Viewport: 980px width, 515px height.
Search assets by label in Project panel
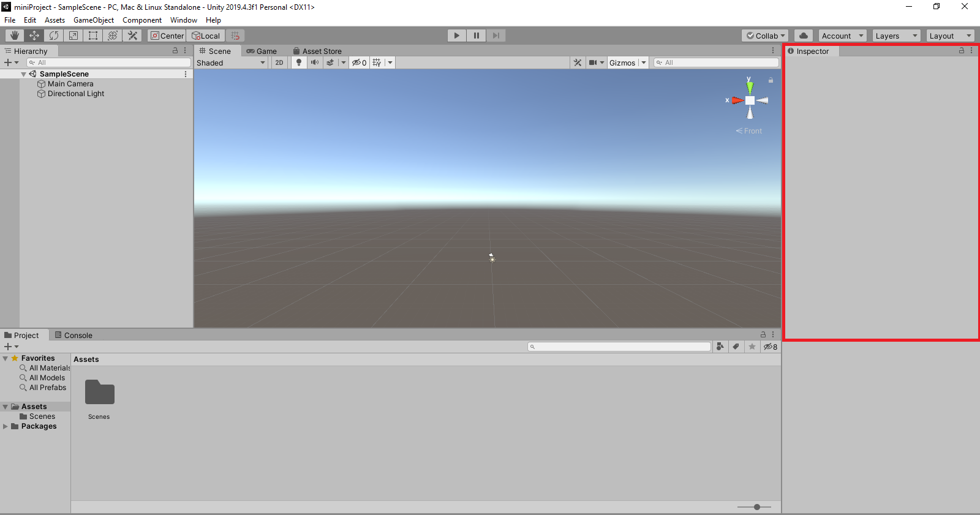tap(736, 347)
